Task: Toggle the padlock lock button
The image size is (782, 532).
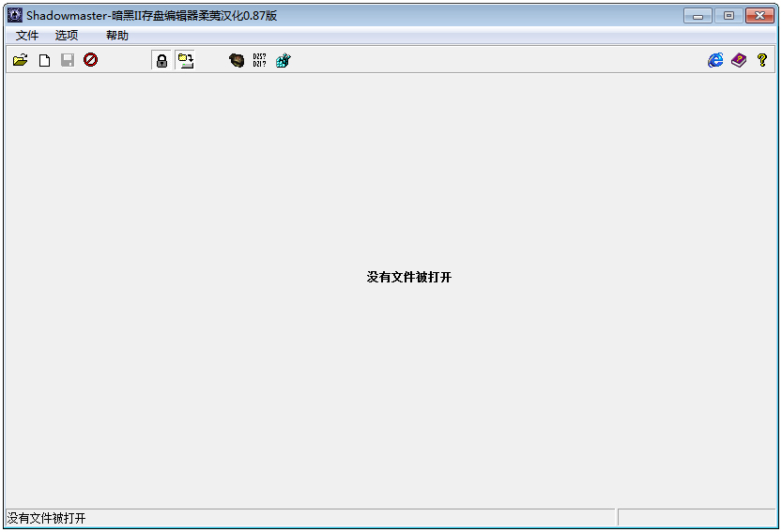Action: pyautogui.click(x=161, y=60)
